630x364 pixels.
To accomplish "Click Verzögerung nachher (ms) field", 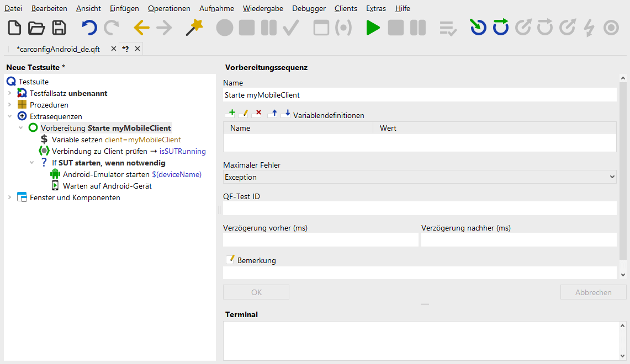I will [x=518, y=239].
